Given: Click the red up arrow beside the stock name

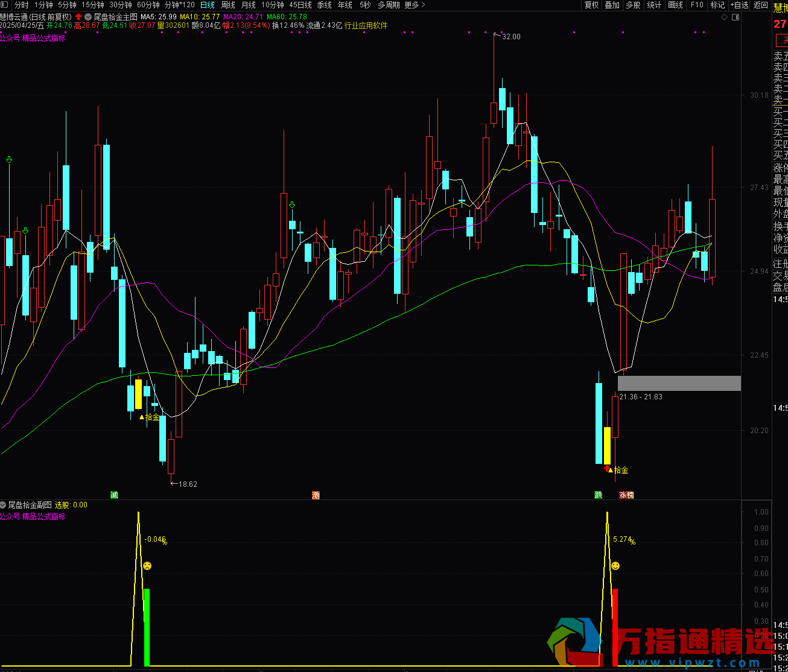Looking at the screenshot, I should pyautogui.click(x=78, y=17).
